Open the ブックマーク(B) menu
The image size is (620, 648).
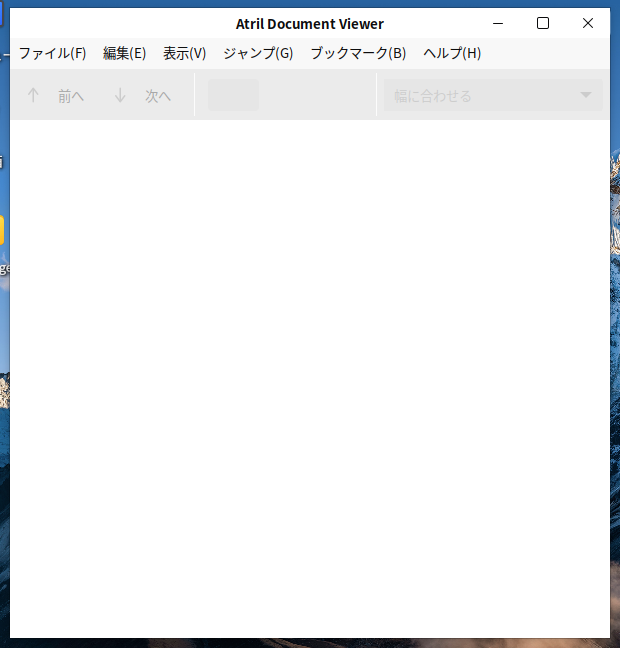coord(358,53)
